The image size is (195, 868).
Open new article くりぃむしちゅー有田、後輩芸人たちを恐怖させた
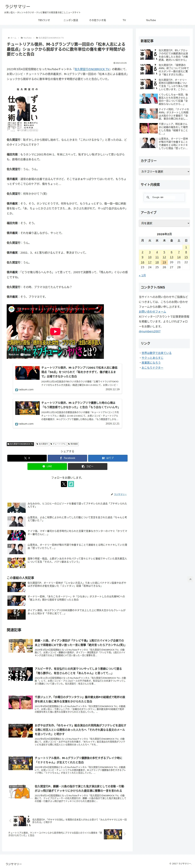click(164, 99)
